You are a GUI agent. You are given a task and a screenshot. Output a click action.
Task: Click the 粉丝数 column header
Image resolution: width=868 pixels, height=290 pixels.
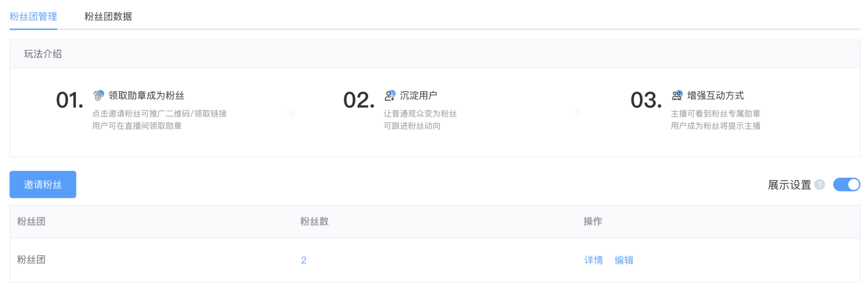(315, 222)
